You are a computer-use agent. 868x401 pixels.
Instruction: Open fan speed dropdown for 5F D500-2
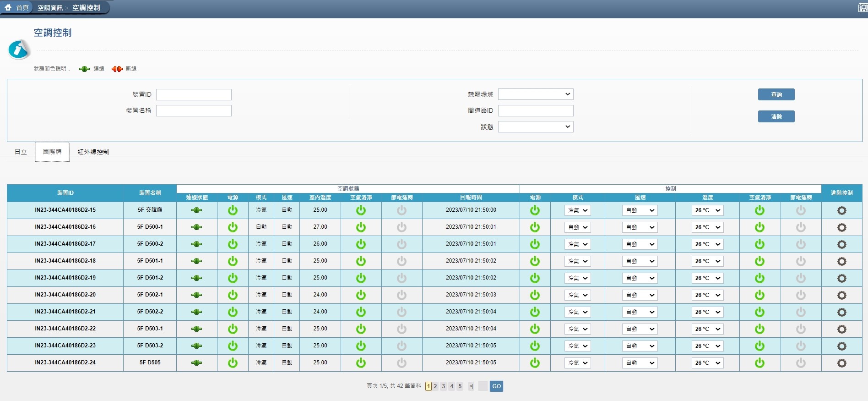(640, 244)
